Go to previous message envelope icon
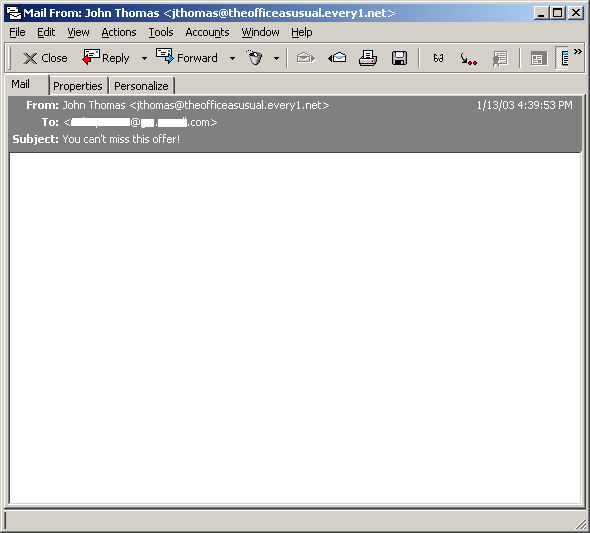590x533 pixels. (x=337, y=58)
